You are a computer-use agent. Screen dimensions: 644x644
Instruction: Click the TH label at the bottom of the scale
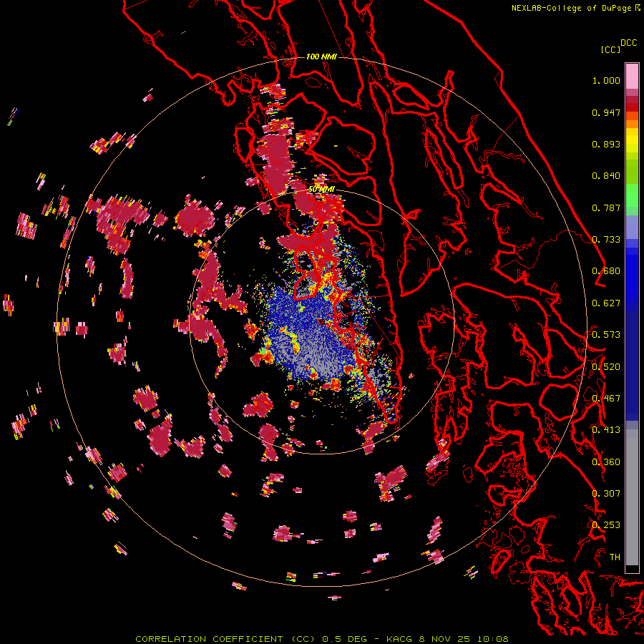click(x=615, y=557)
